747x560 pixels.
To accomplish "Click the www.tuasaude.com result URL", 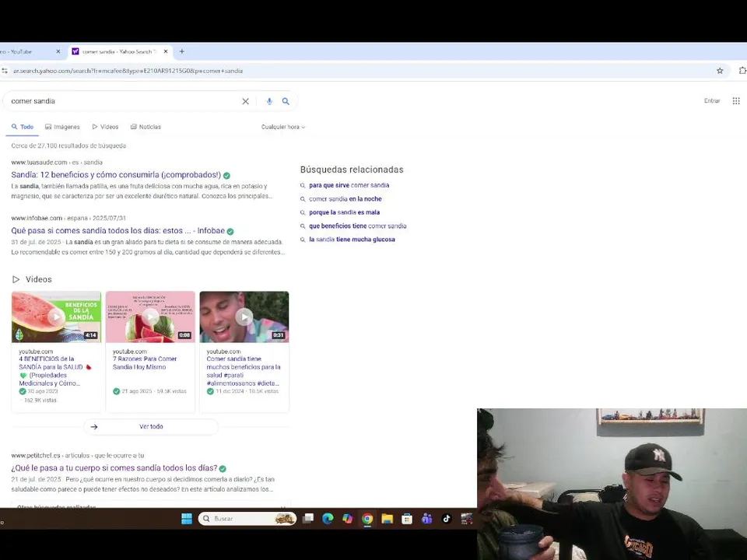I will click(x=57, y=163).
